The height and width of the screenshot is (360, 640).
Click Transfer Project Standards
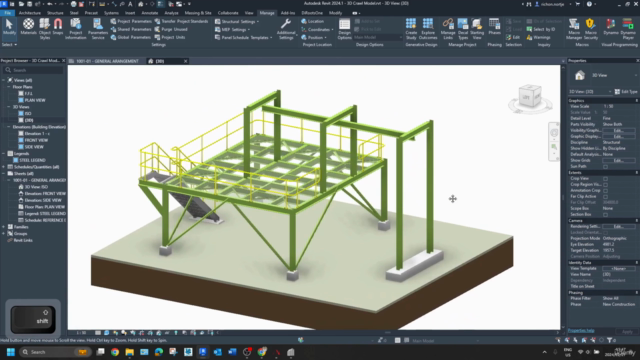pos(181,21)
